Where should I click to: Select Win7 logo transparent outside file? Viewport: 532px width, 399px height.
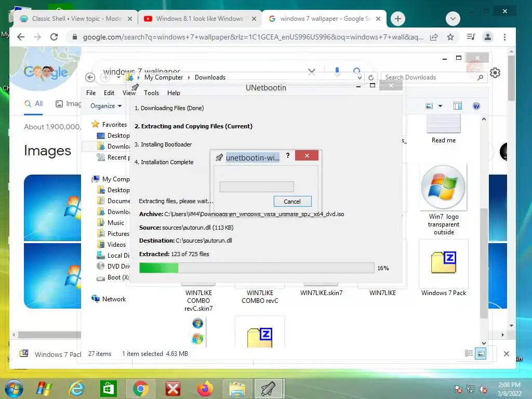tap(444, 199)
